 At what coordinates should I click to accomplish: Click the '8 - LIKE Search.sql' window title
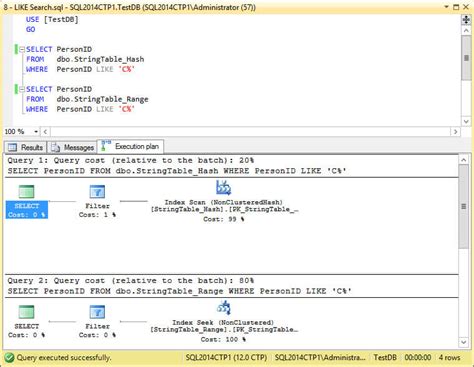[x=130, y=7]
